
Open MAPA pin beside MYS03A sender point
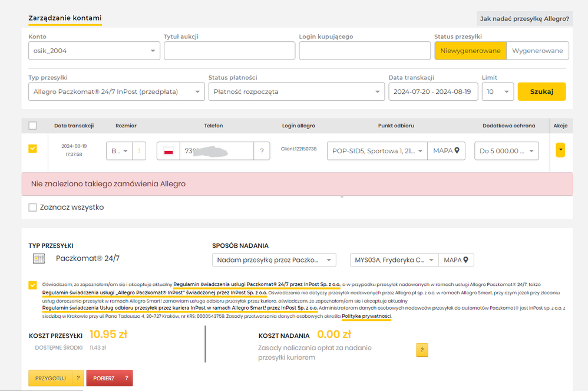click(456, 260)
